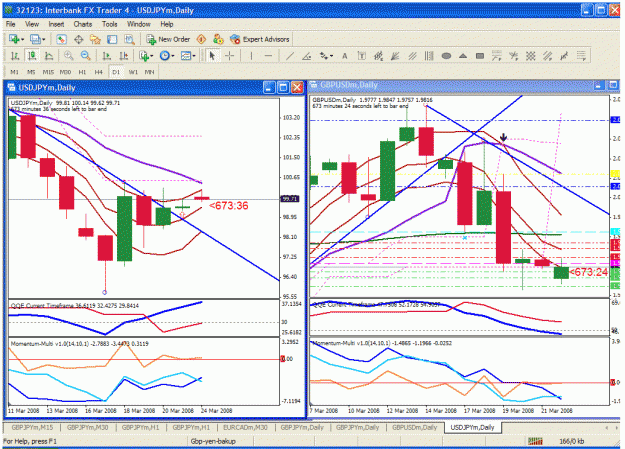Set timeframe to W1

(x=133, y=72)
